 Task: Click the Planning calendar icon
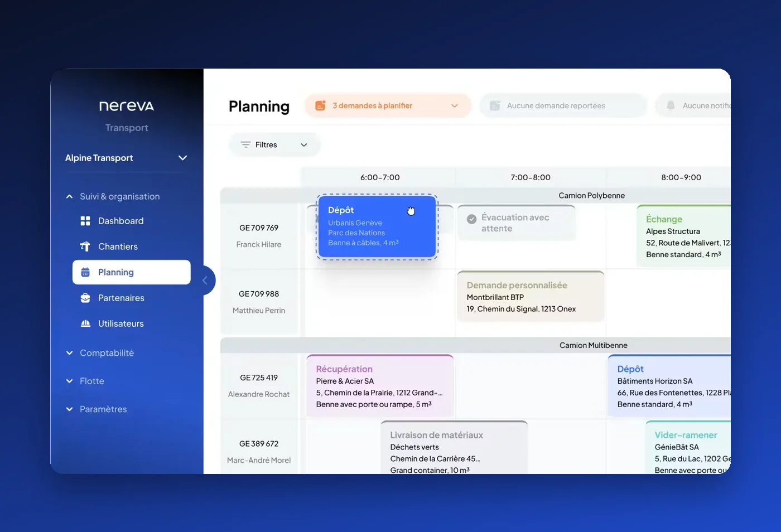coord(85,272)
